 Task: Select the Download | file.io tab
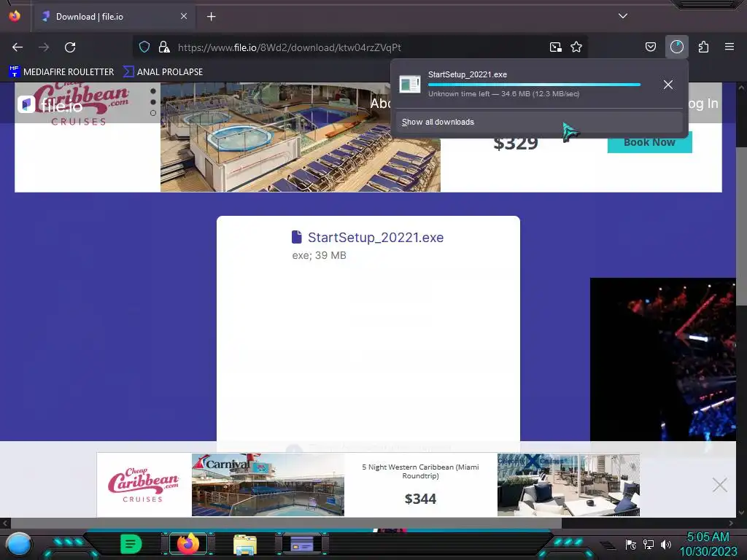[115, 17]
